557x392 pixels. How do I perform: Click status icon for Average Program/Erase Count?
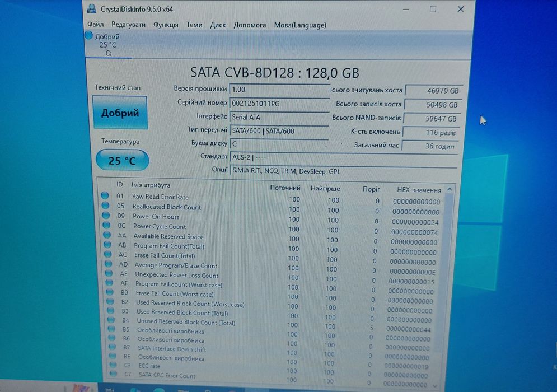(x=109, y=264)
